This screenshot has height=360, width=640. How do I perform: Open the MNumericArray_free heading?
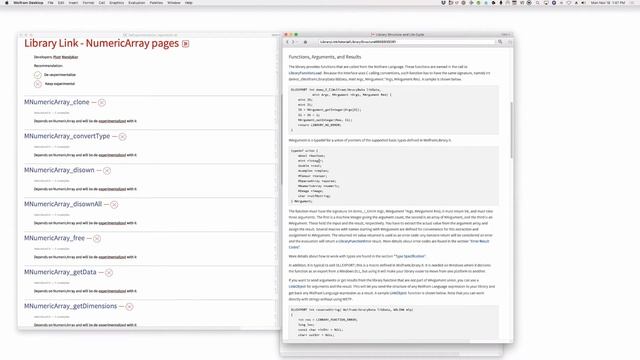(x=54, y=238)
